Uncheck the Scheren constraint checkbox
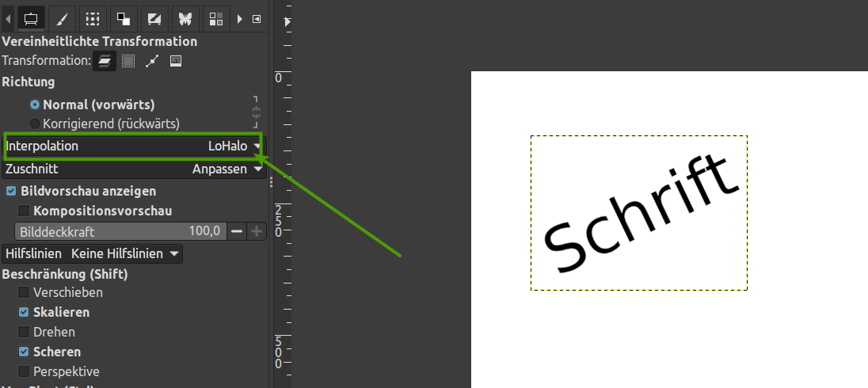Screen dimensions: 868x388 [x=24, y=352]
